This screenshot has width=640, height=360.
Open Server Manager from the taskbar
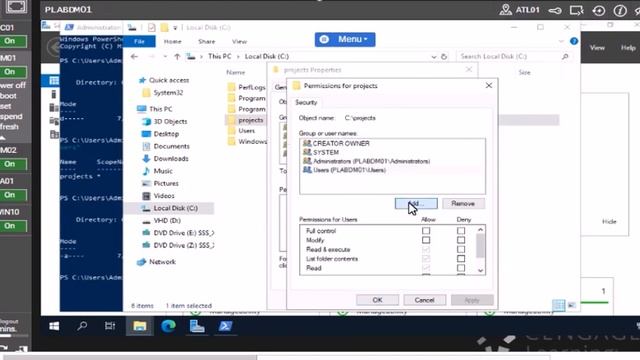[x=197, y=326]
